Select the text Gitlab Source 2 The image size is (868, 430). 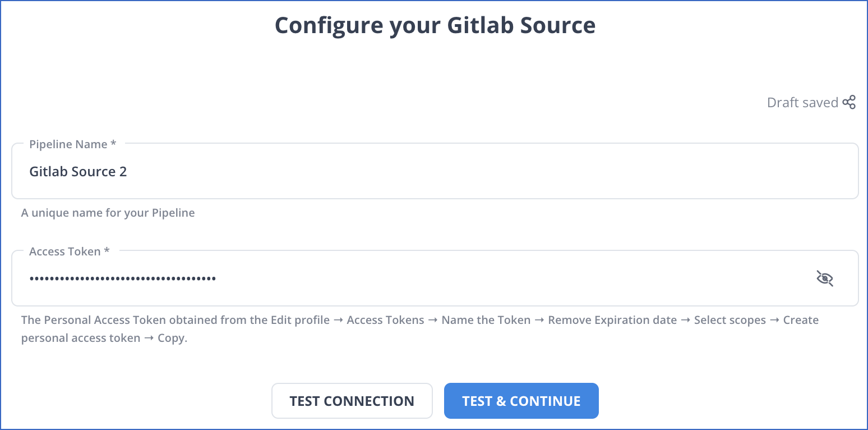[x=78, y=171]
